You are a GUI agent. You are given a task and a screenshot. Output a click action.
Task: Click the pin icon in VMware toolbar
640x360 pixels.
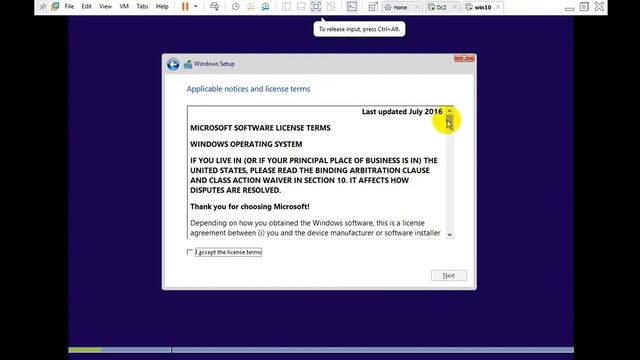pos(42,7)
